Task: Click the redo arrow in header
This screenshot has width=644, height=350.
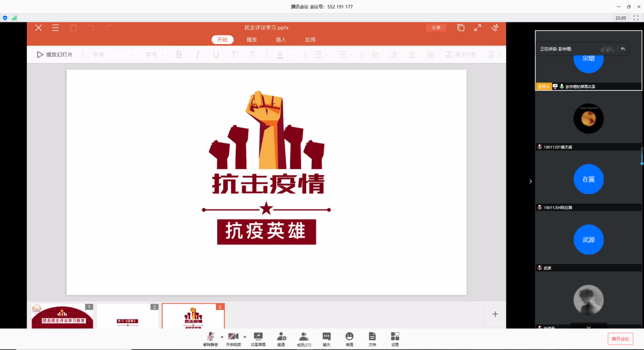Action: point(108,27)
